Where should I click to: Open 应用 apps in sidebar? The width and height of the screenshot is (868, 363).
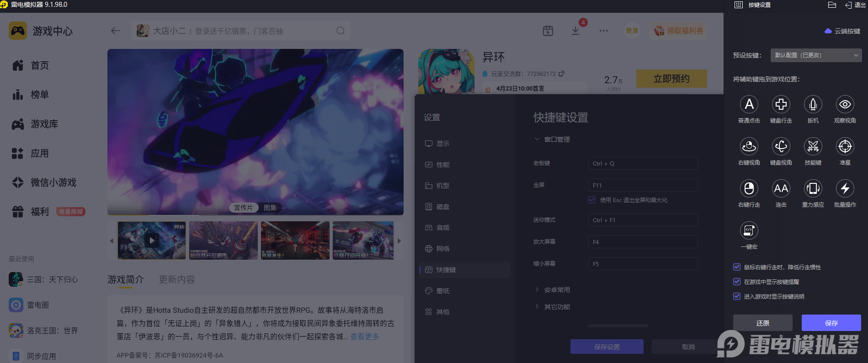31,153
